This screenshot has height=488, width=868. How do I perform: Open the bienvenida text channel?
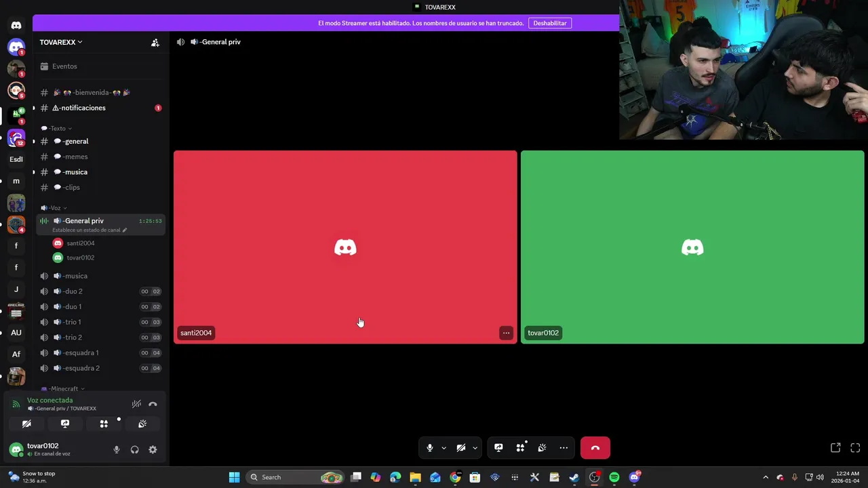click(x=100, y=92)
